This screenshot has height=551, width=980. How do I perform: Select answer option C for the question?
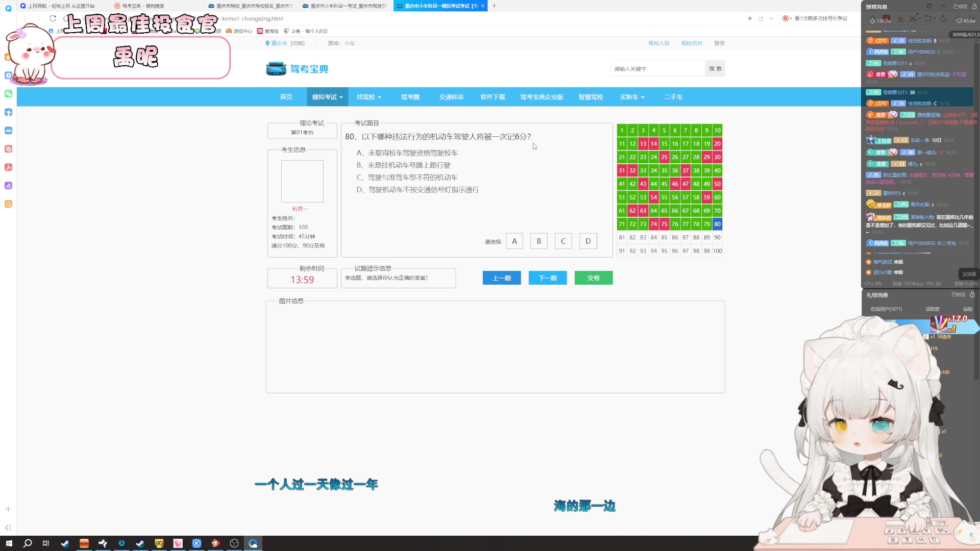point(563,241)
